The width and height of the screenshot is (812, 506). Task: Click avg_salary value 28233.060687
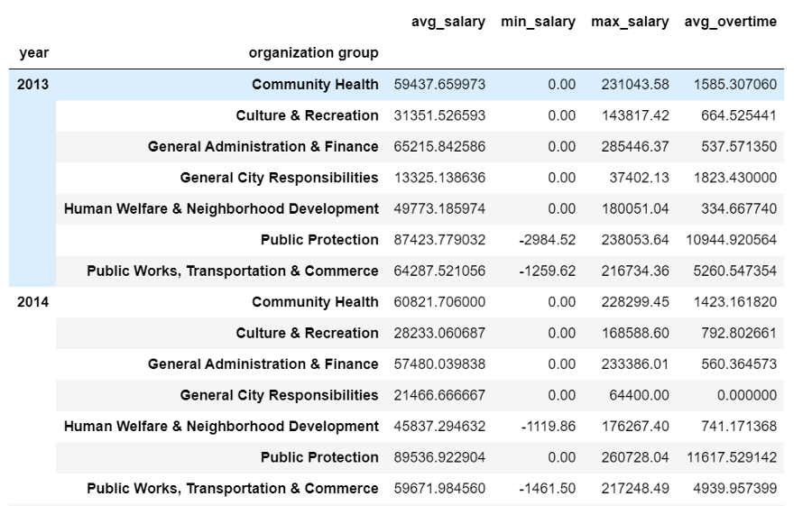point(439,333)
